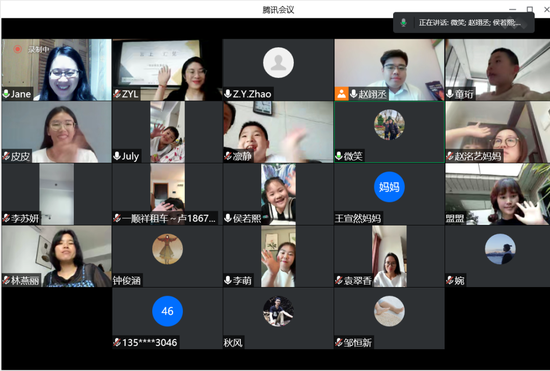Click 赵翊丞's microphone icon
Screen dimensions: 550x371
(354, 94)
